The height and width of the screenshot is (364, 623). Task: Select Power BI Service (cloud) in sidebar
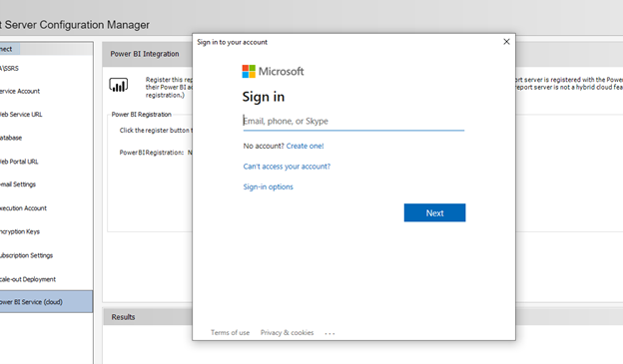click(46, 302)
